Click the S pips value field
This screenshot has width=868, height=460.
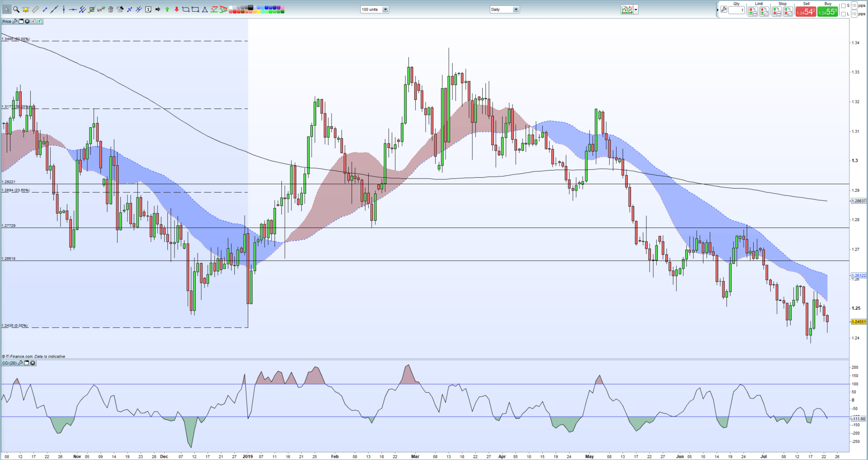pyautogui.click(x=854, y=5)
